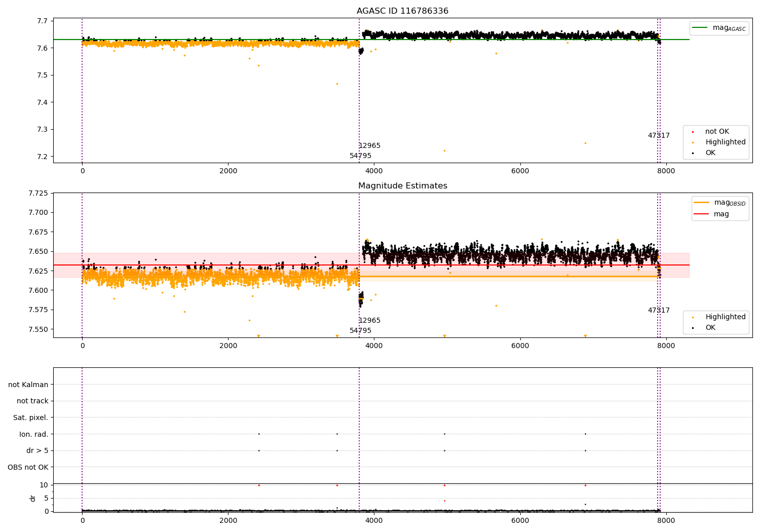Select 'Highlighted' legend label in Magnitude Estimates plot
Image resolution: width=760 pixels, height=532 pixels.
[725, 317]
